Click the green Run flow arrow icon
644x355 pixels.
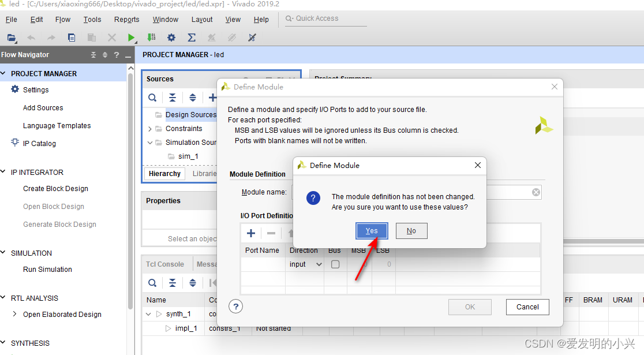click(131, 38)
